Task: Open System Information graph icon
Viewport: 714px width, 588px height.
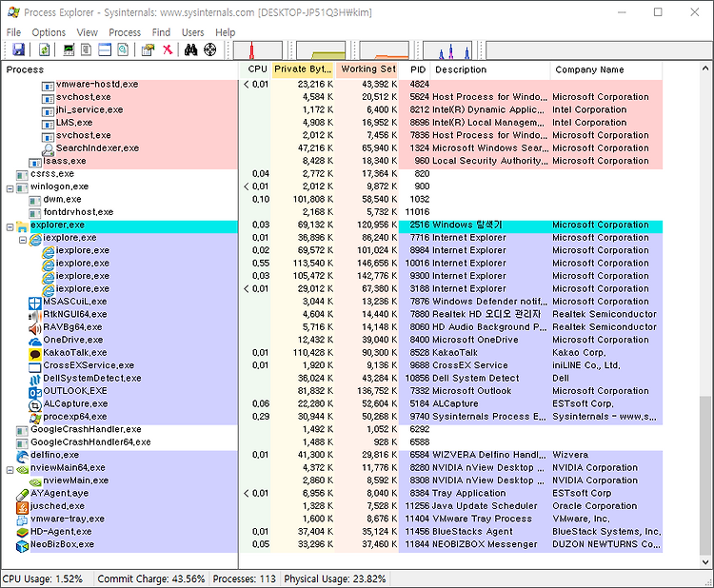Action: tap(69, 49)
